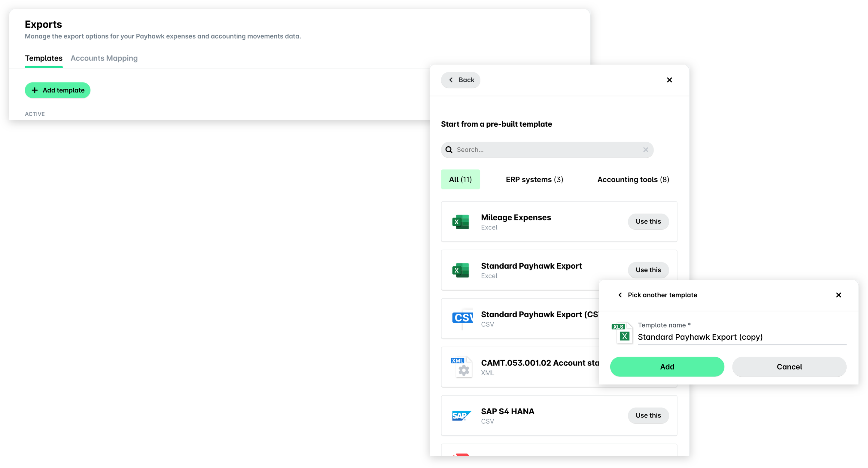Screen dimensions: 868x468
Task: Filter by ERP systems (3)
Action: 535,179
